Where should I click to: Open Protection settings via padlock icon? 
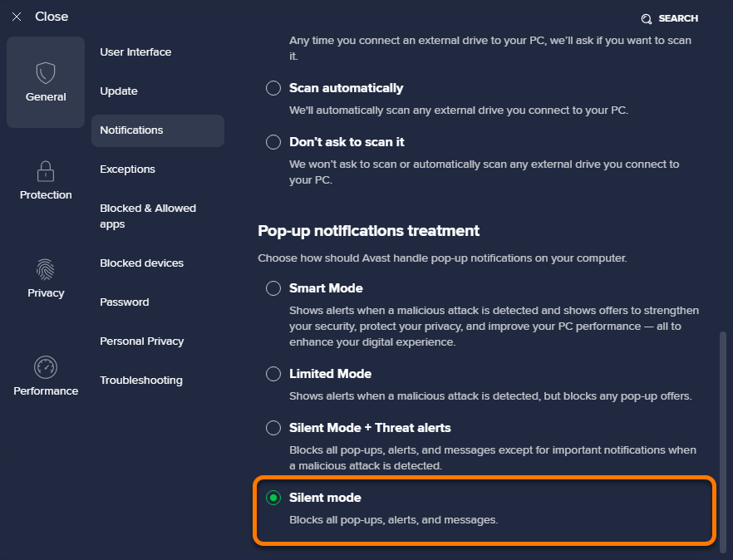click(x=46, y=171)
